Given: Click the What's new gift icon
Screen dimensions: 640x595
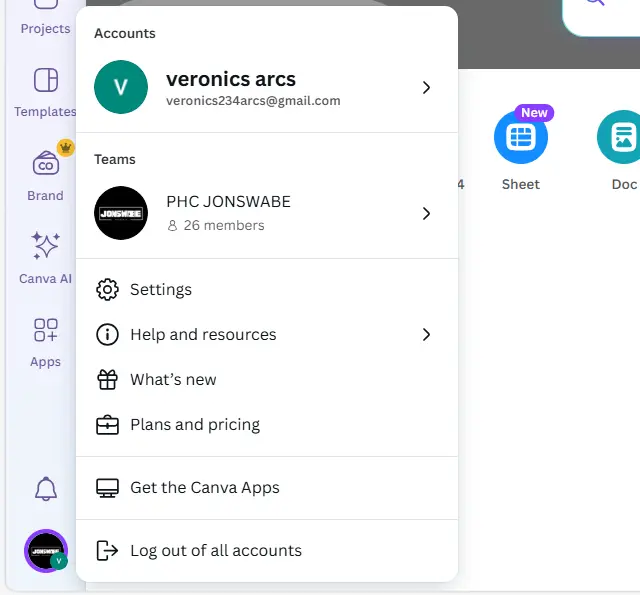Looking at the screenshot, I should 107,379.
